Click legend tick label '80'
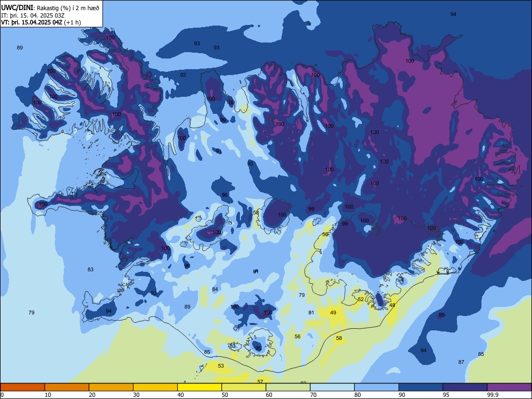The image size is (532, 399). tap(358, 395)
